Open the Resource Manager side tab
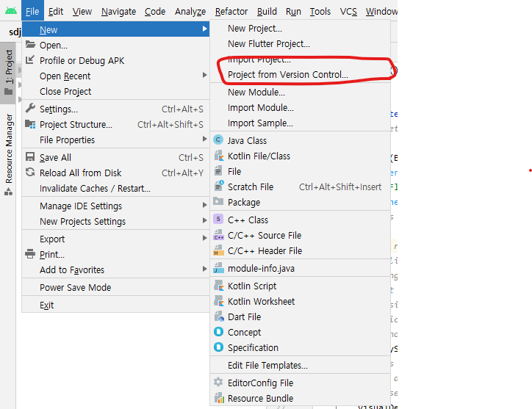The width and height of the screenshot is (532, 409). coord(8,154)
